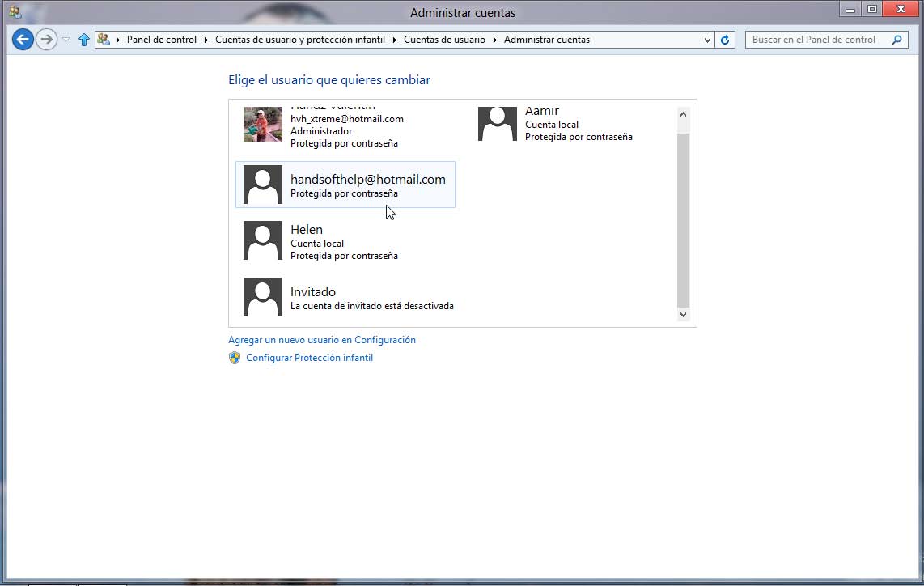Viewport: 924px width, 586px height.
Task: Open Cuentas de usuario y protección infantil
Action: (x=299, y=40)
